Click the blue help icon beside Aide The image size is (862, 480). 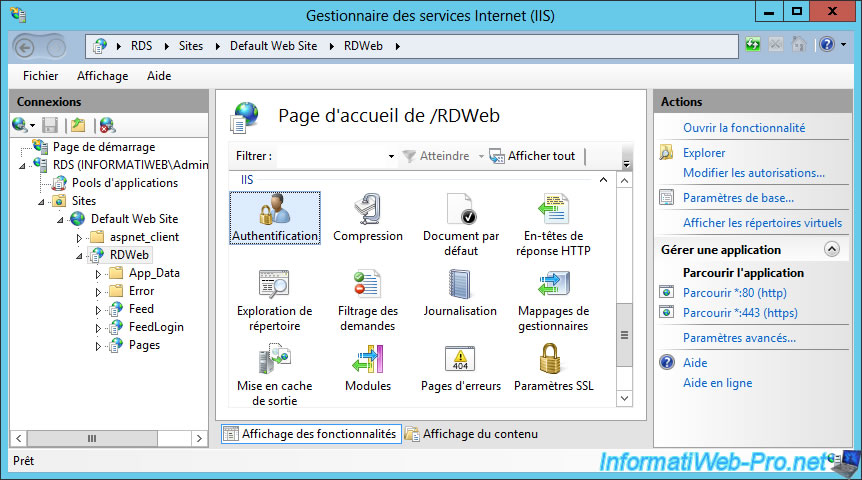[666, 362]
